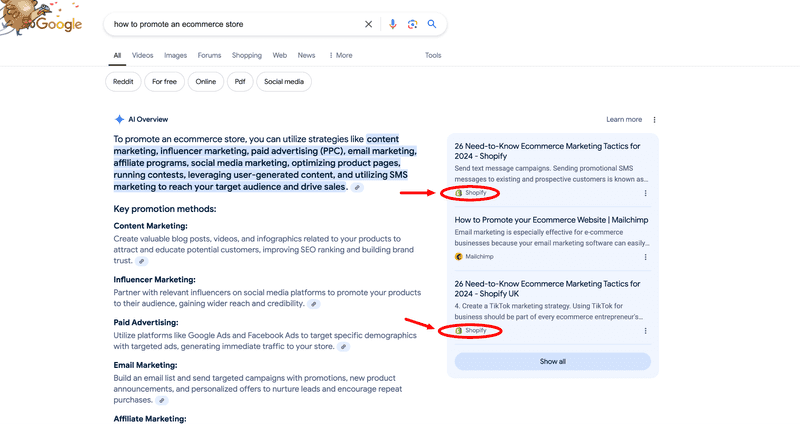The height and width of the screenshot is (426, 800).
Task: Open How to Promote your Ecommerce Website Mailchimp
Action: coord(552,220)
